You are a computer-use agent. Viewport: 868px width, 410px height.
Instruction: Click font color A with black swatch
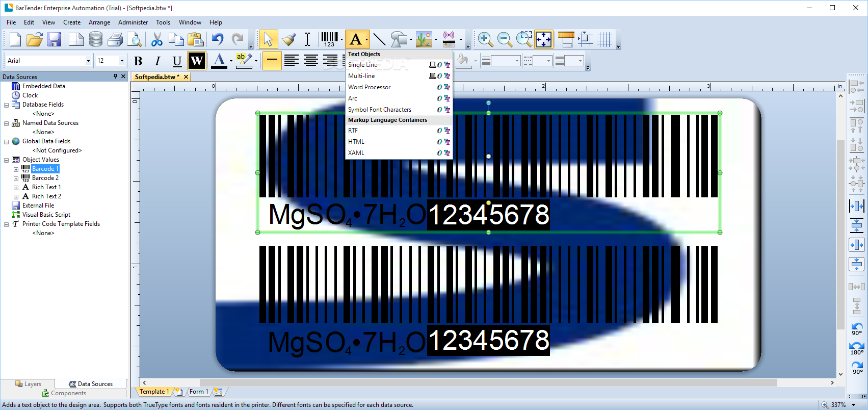pos(219,61)
